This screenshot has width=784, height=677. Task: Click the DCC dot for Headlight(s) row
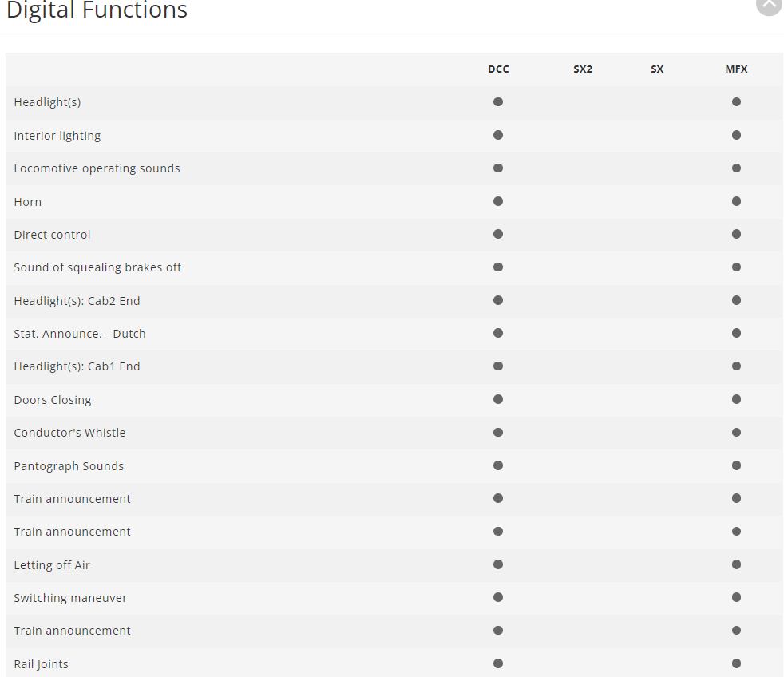tap(498, 102)
